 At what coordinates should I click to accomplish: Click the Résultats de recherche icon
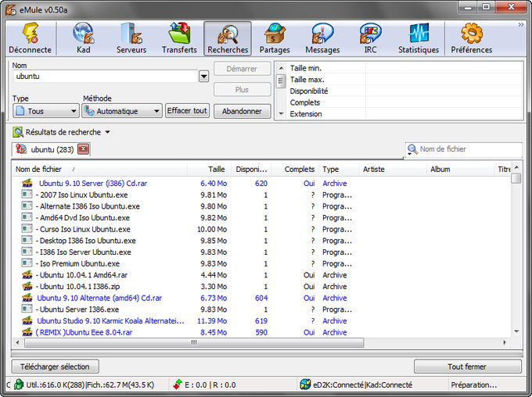(x=18, y=132)
